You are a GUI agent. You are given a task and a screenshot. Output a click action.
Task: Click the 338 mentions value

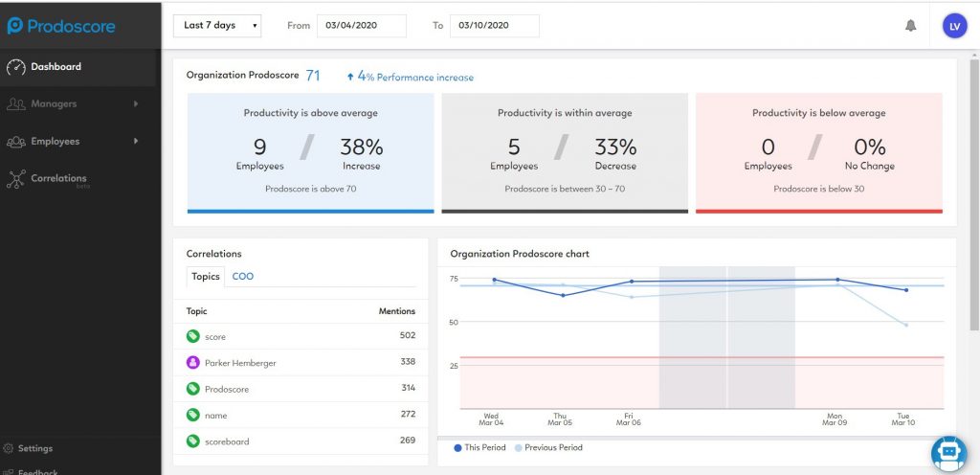click(408, 362)
